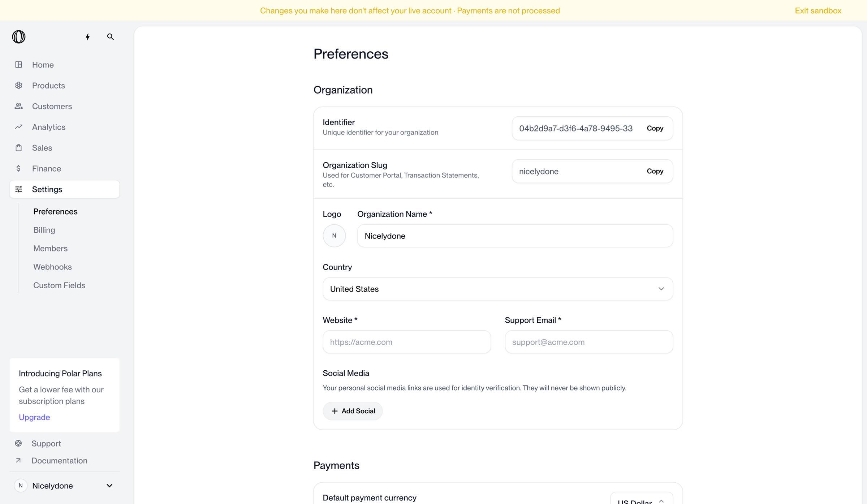This screenshot has height=504, width=867.
Task: Open search with the magnifier icon
Action: point(111,37)
